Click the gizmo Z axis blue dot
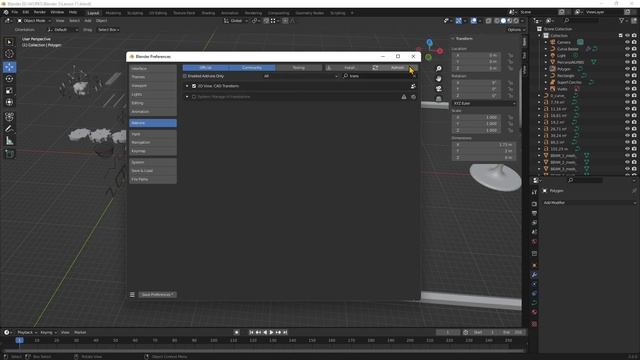640x360 pixels. click(429, 42)
